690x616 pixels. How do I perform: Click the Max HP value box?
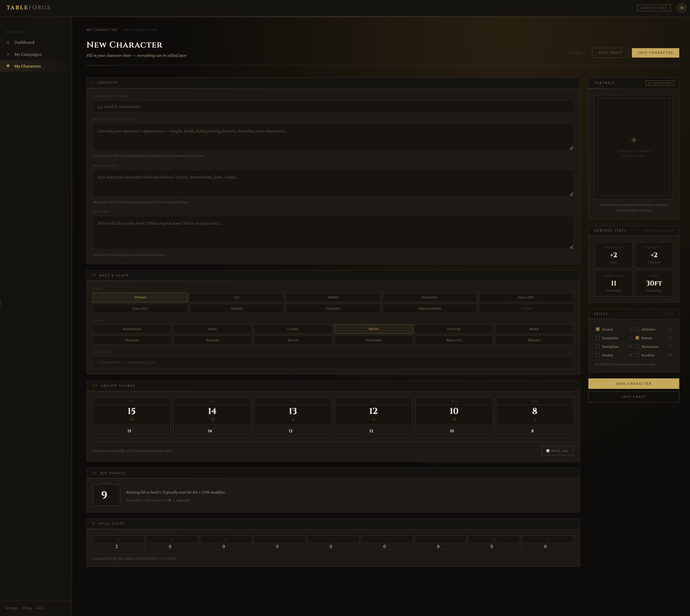[106, 495]
